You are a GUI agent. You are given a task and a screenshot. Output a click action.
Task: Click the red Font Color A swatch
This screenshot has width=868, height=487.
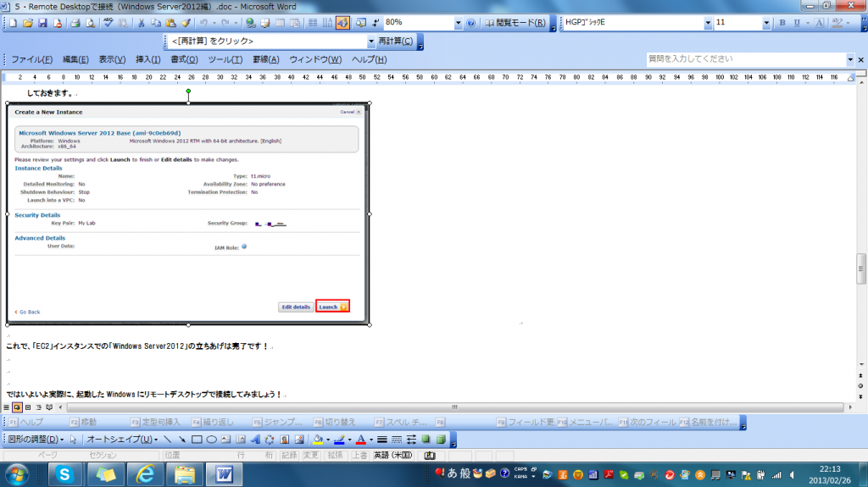[361, 440]
